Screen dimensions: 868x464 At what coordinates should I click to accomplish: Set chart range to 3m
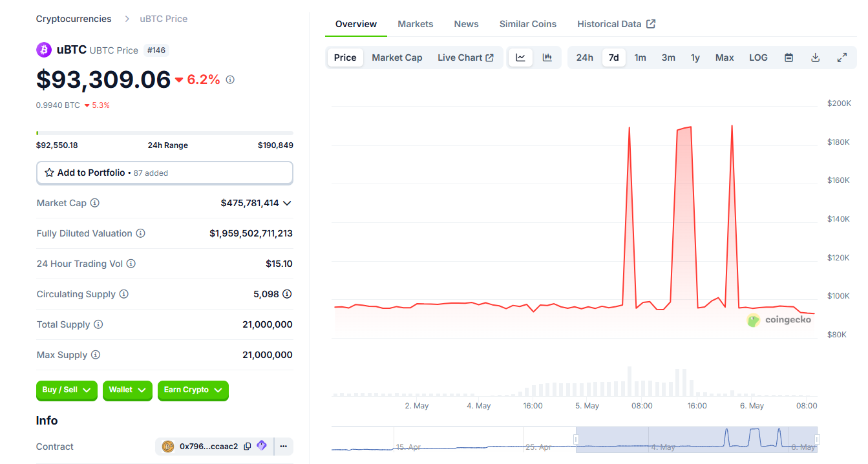tap(668, 58)
